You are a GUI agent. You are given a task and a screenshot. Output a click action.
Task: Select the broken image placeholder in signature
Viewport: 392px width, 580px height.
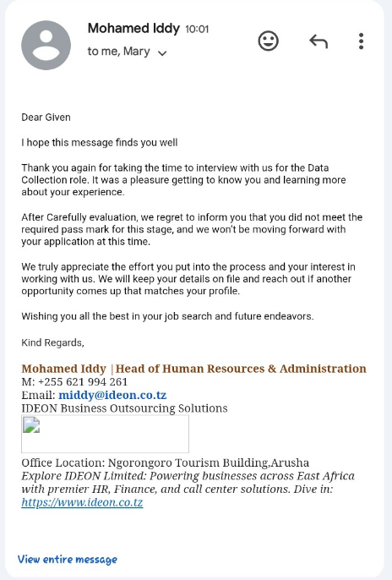click(x=105, y=434)
